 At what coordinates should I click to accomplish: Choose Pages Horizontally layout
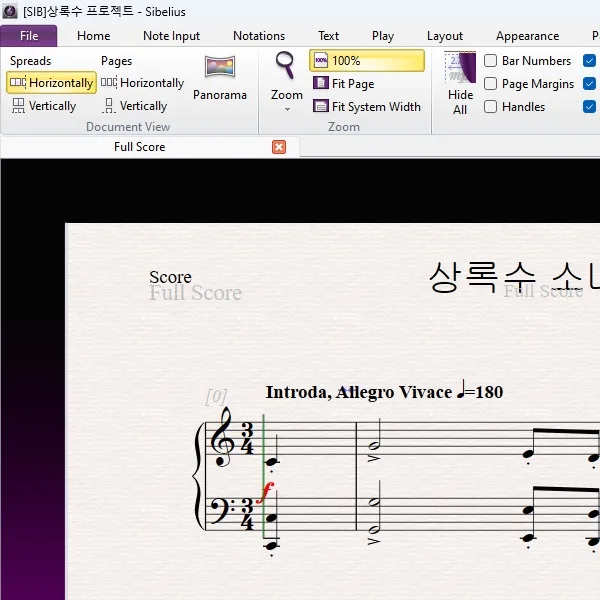[x=143, y=83]
